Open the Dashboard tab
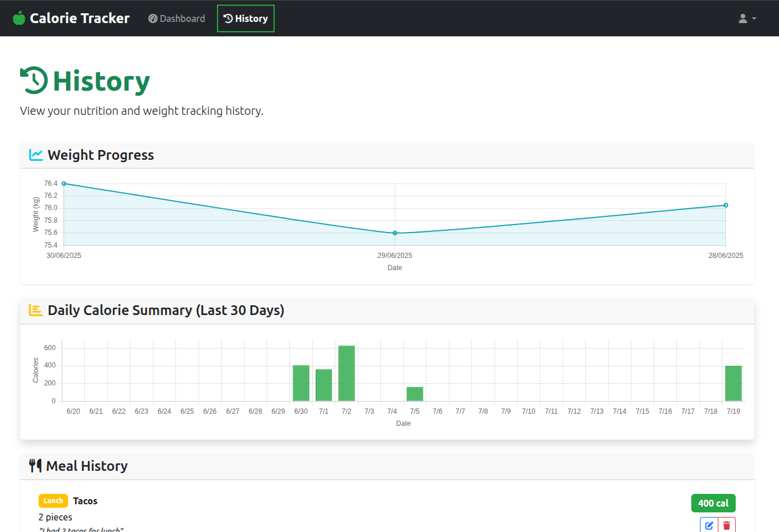This screenshot has height=532, width=779. 177,18
